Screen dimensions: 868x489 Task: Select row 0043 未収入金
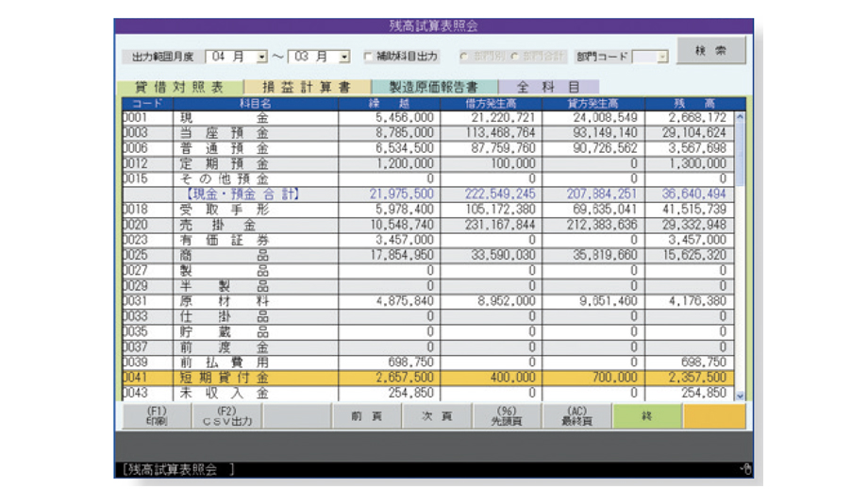coord(428,393)
